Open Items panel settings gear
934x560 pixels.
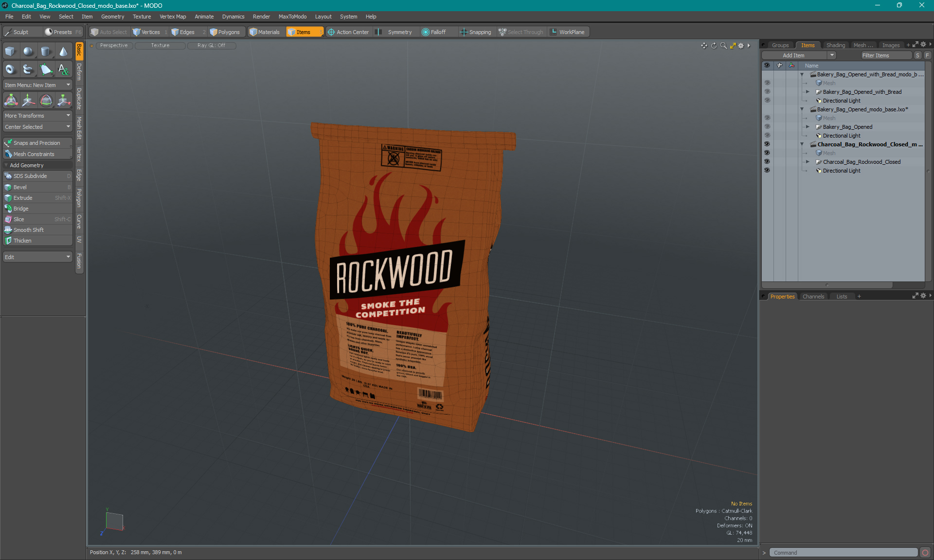[x=923, y=45]
